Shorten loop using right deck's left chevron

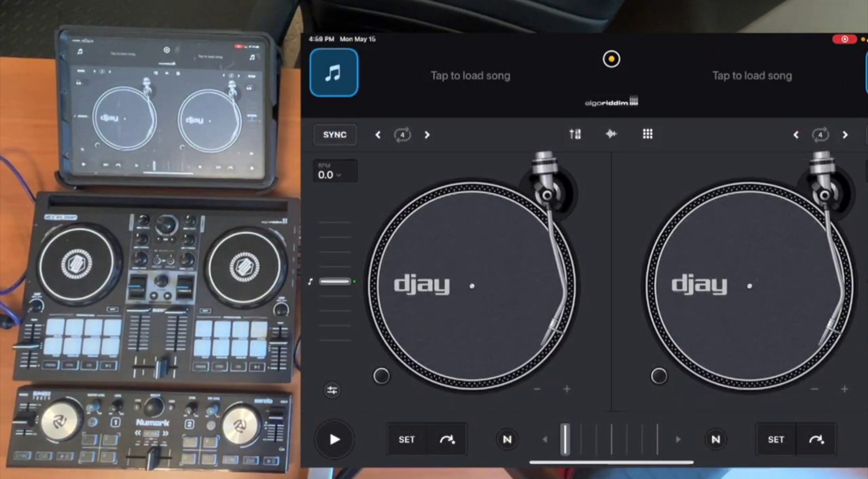pyautogui.click(x=795, y=135)
